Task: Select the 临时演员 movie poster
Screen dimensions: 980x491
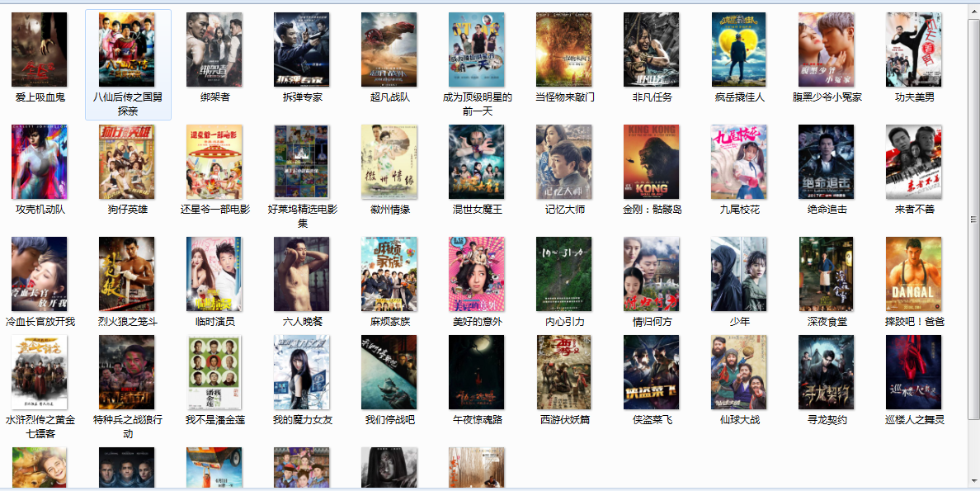Action: (x=214, y=274)
